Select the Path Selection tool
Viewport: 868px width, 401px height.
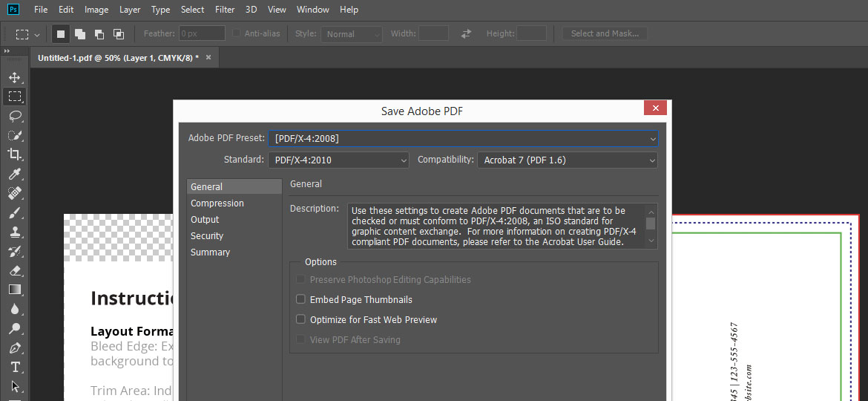[15, 387]
